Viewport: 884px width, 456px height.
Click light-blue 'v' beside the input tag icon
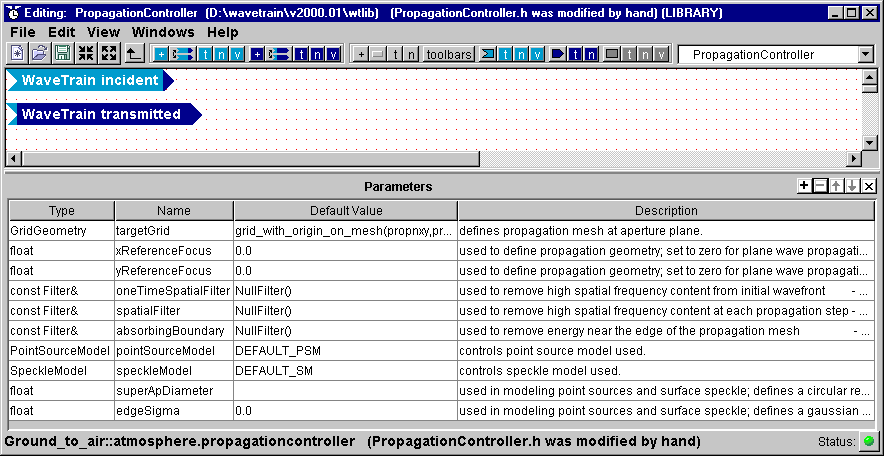pos(537,54)
